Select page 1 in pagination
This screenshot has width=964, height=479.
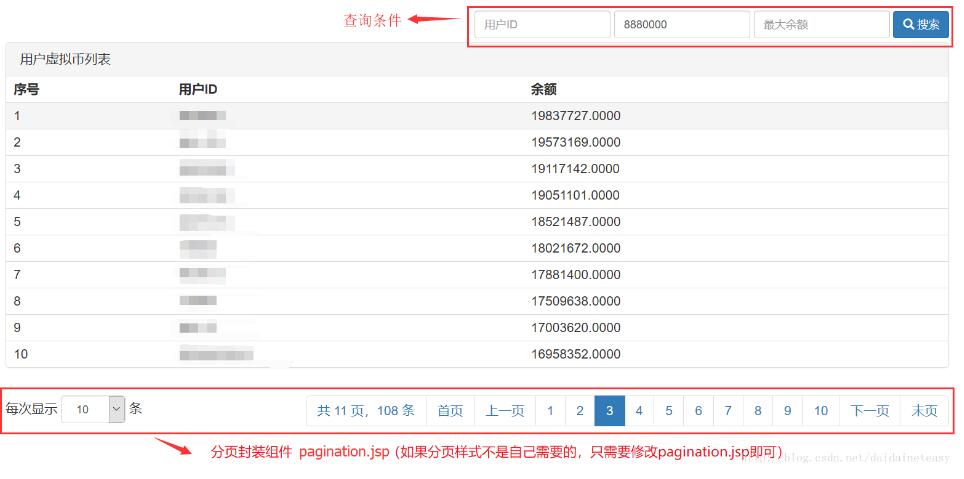(x=550, y=410)
